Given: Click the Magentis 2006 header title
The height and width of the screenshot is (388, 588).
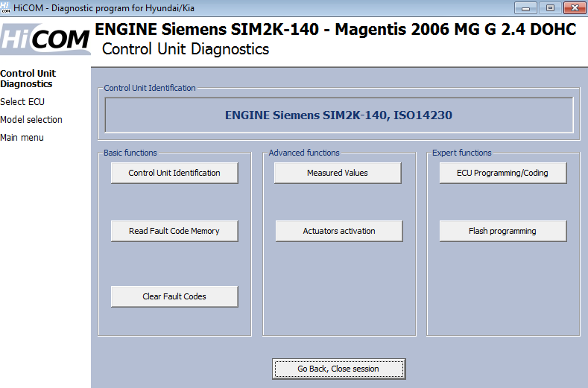Looking at the screenshot, I should coord(335,29).
